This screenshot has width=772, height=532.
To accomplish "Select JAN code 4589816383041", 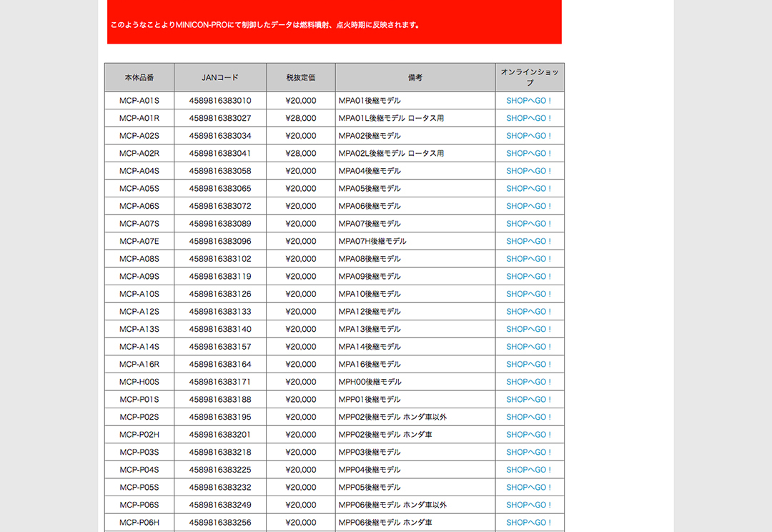I will click(x=220, y=153).
